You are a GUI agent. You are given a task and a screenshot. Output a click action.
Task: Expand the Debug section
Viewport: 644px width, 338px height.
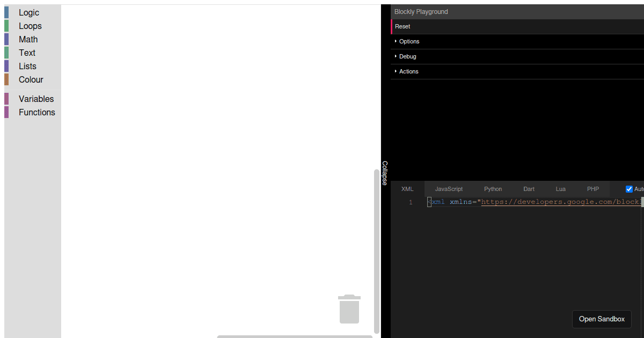click(407, 56)
